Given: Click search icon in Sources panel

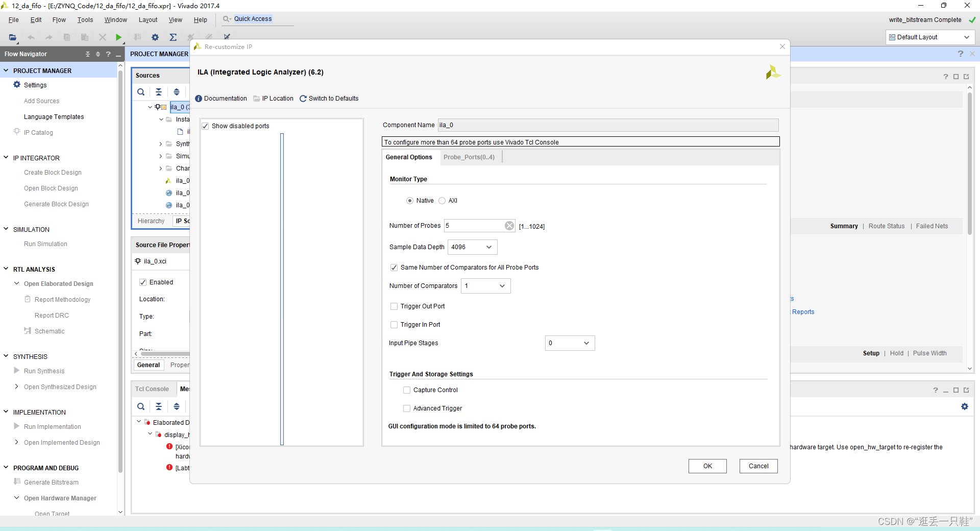Looking at the screenshot, I should point(141,92).
